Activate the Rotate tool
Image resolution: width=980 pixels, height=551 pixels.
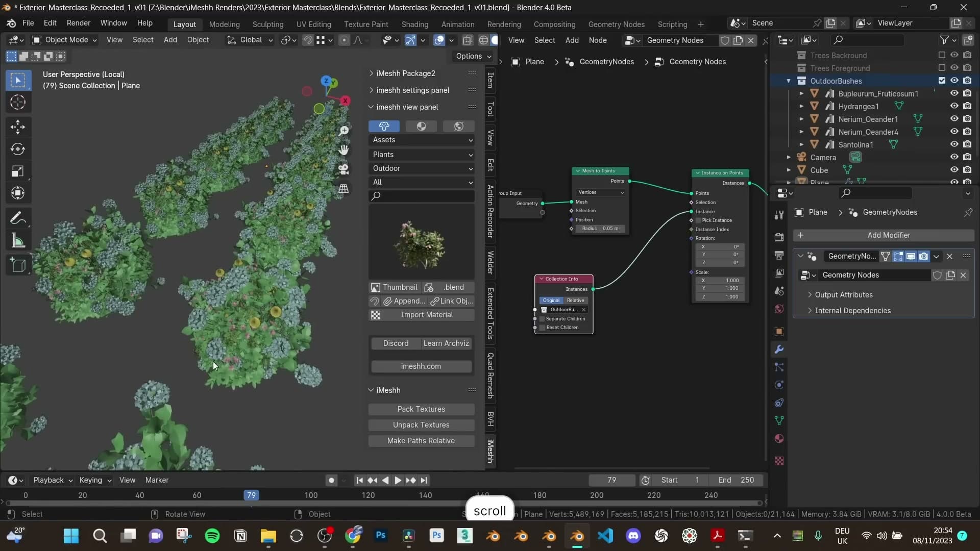tap(18, 149)
